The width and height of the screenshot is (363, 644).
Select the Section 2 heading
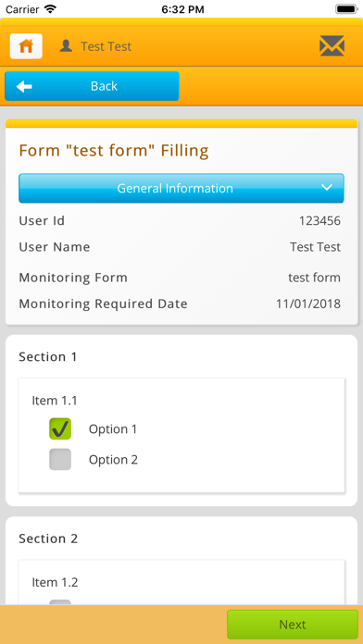point(48,539)
